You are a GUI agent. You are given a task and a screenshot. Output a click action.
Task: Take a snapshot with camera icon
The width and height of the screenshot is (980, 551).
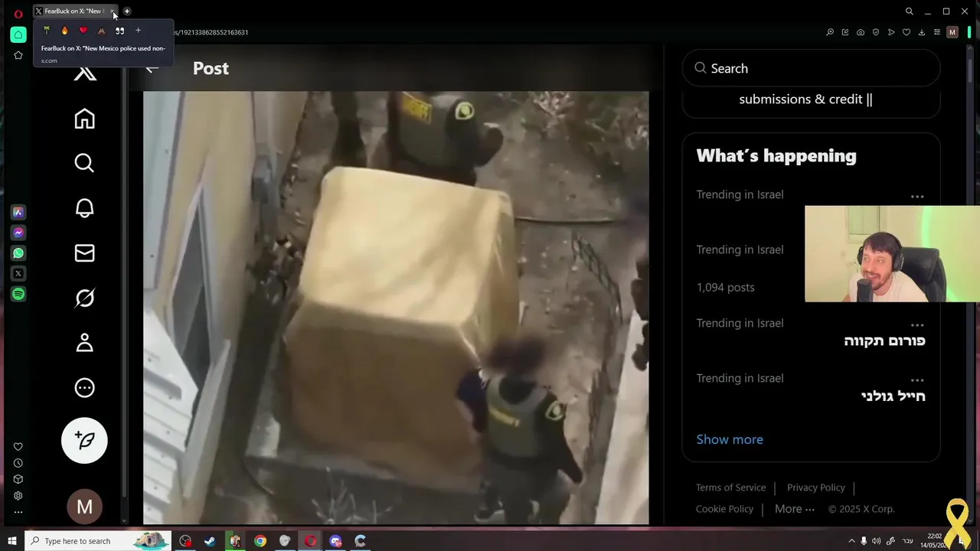pyautogui.click(x=861, y=32)
